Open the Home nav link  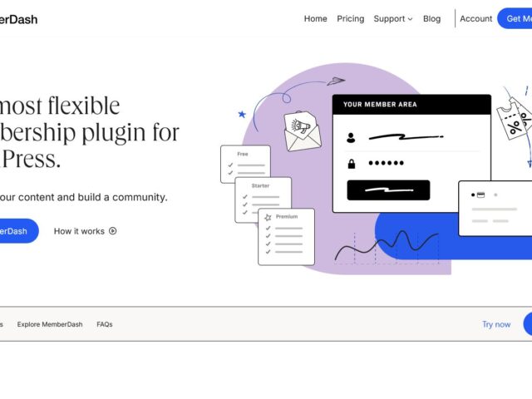click(315, 18)
